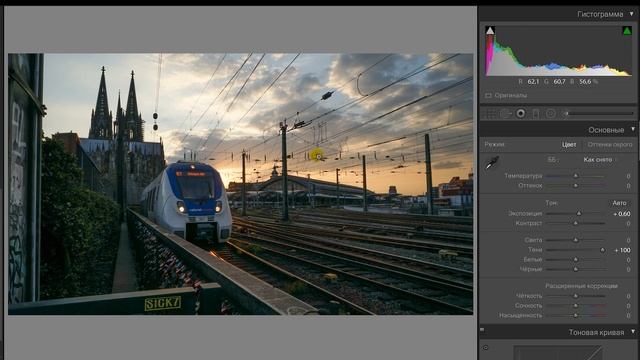Screen dimensions: 640x360
Task: Toggle the Оригиналы option under histogram
Action: coord(507,96)
